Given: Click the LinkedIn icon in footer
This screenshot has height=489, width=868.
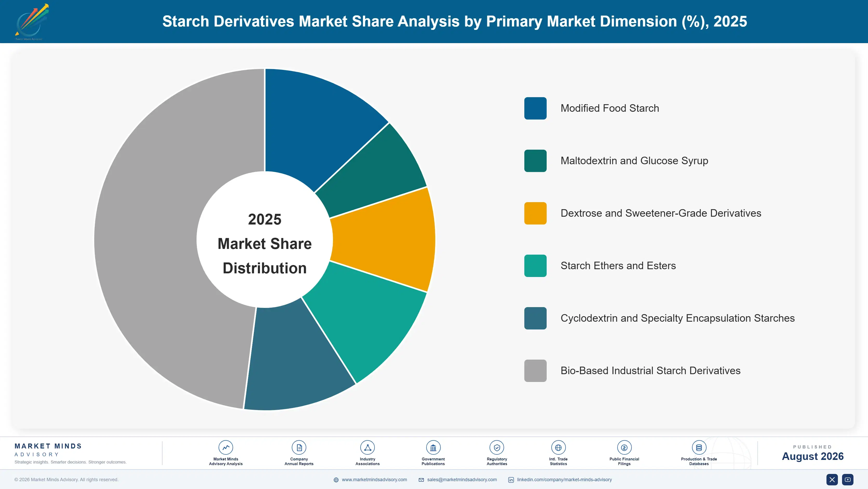Looking at the screenshot, I should pyautogui.click(x=511, y=480).
